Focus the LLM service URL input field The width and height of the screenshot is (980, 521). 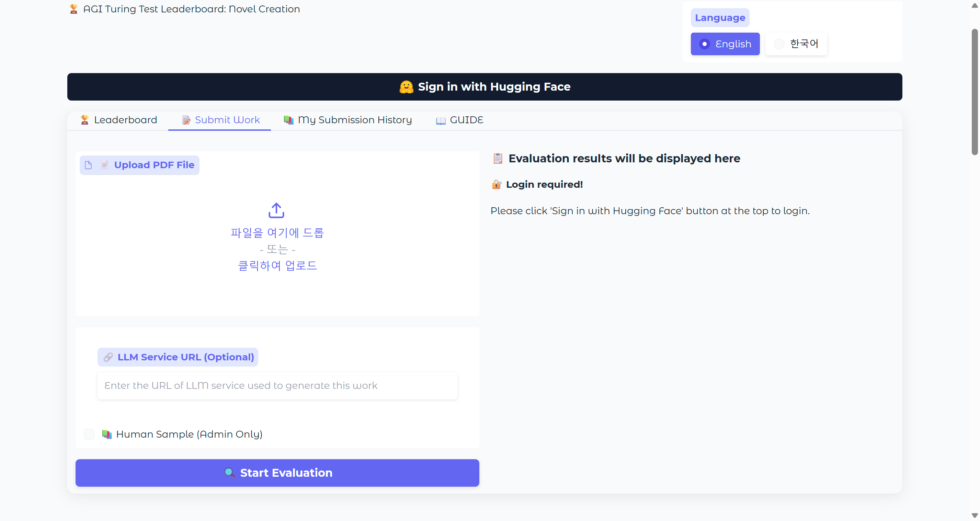point(277,386)
